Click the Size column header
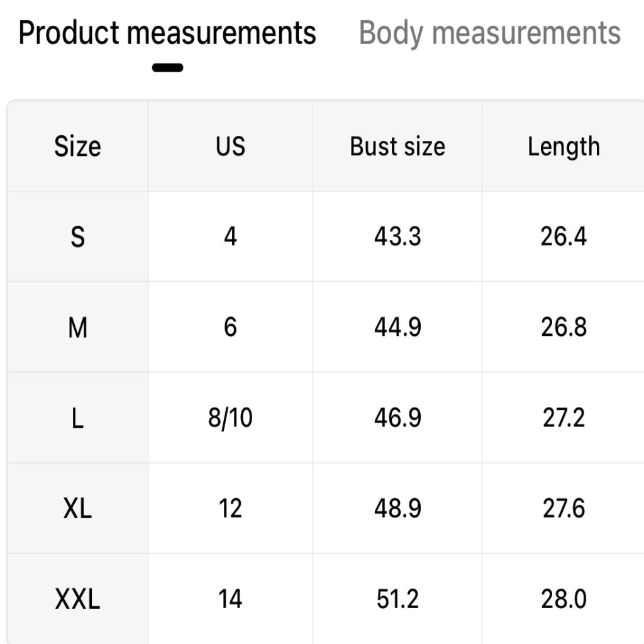Image resolution: width=644 pixels, height=644 pixels. [77, 147]
